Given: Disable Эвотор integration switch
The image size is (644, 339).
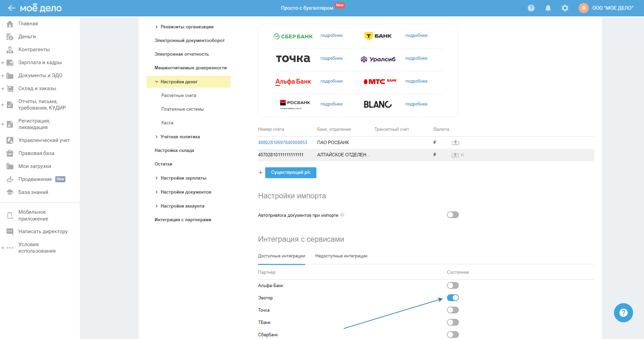Looking at the screenshot, I should 453,298.
